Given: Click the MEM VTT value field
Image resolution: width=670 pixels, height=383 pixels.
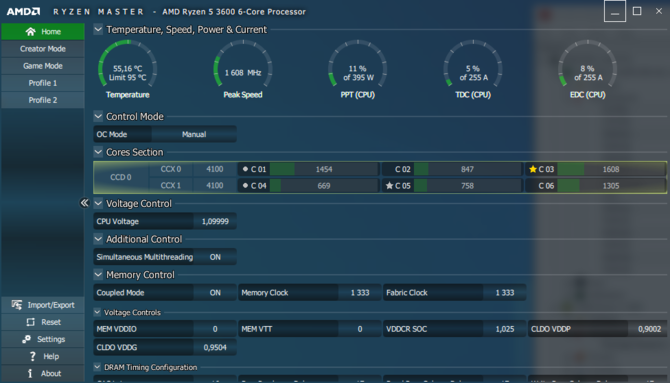Looking at the screenshot, I should pyautogui.click(x=360, y=329).
